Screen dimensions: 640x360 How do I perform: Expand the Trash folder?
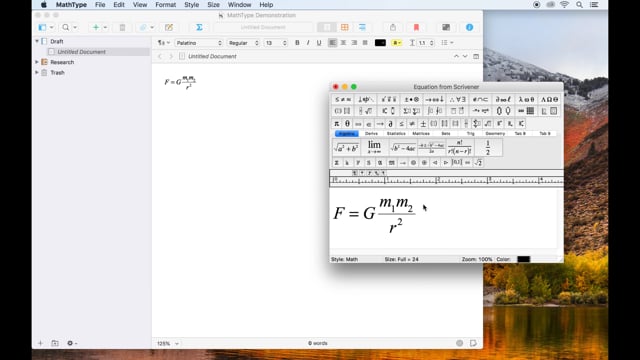(37, 73)
